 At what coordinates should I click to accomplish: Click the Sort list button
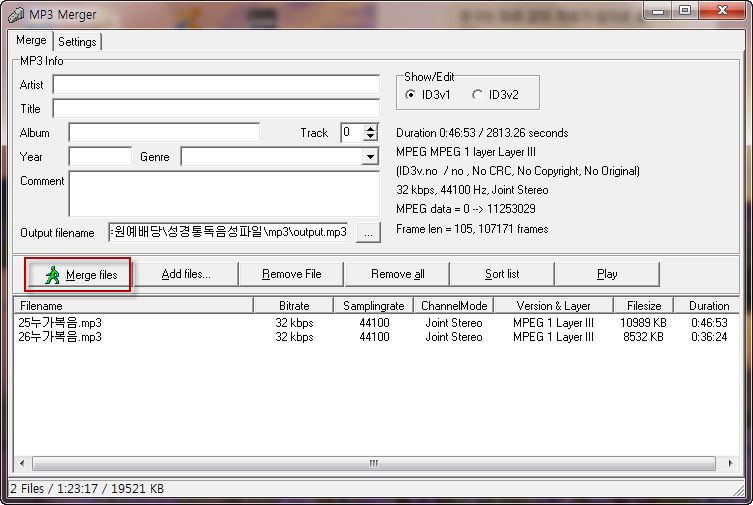[502, 274]
